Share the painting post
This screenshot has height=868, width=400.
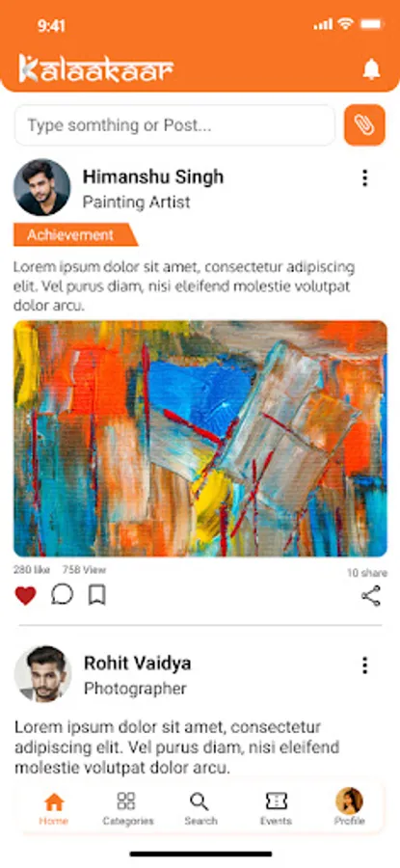[371, 596]
